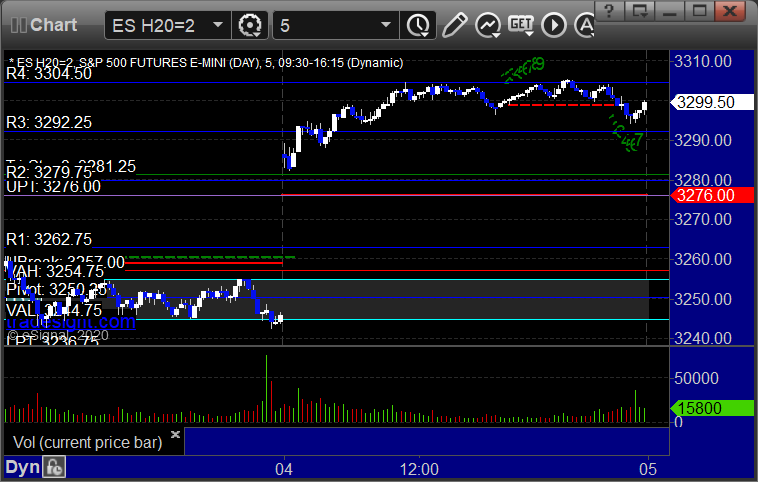Click the circled A alert icon
Screen dimensions: 758x482
click(x=584, y=25)
